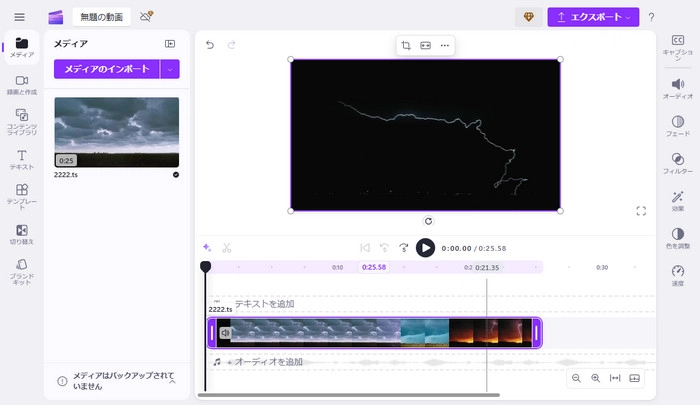The width and height of the screenshot is (700, 407).
Task: Click the Clipchamp logo icon
Action: pyautogui.click(x=56, y=17)
